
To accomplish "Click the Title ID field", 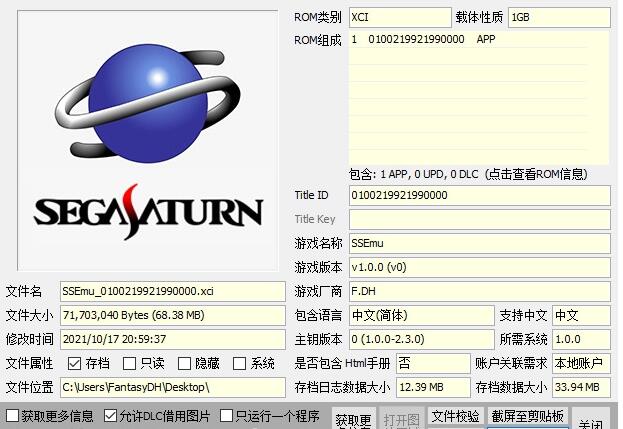I will point(480,195).
